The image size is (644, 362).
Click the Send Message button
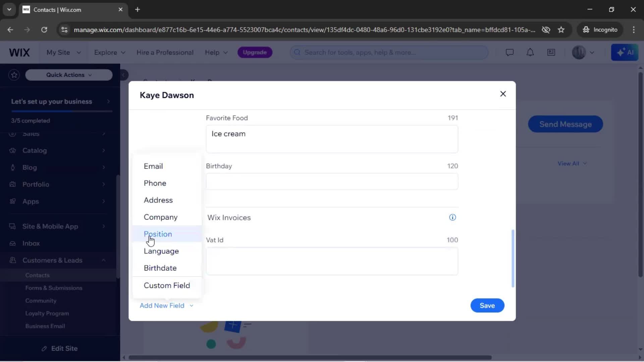pos(565,124)
